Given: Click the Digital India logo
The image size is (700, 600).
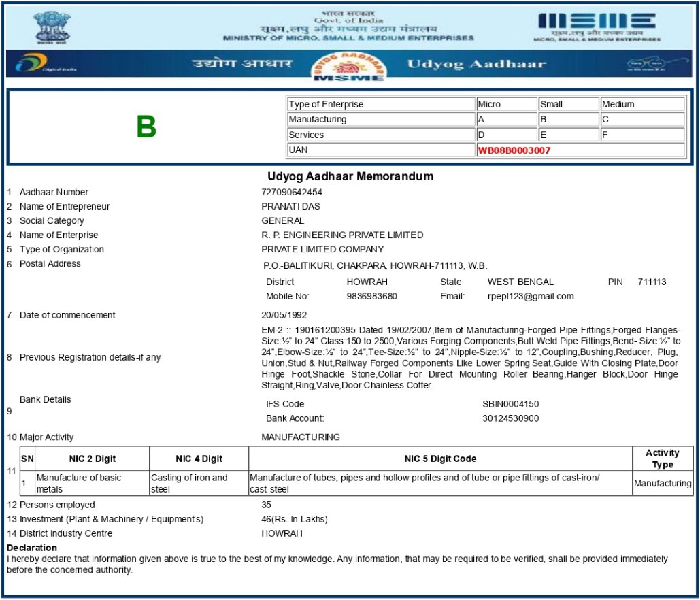Looking at the screenshot, I should (42, 64).
